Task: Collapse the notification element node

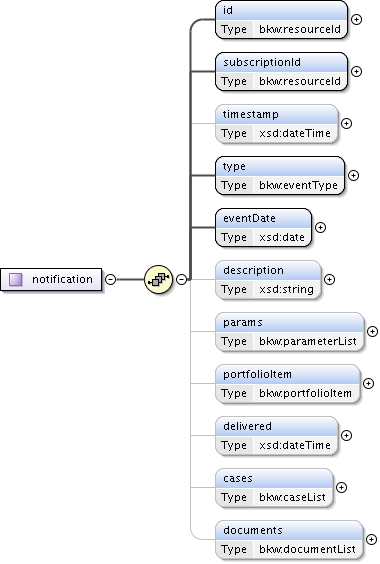Action: click(110, 279)
